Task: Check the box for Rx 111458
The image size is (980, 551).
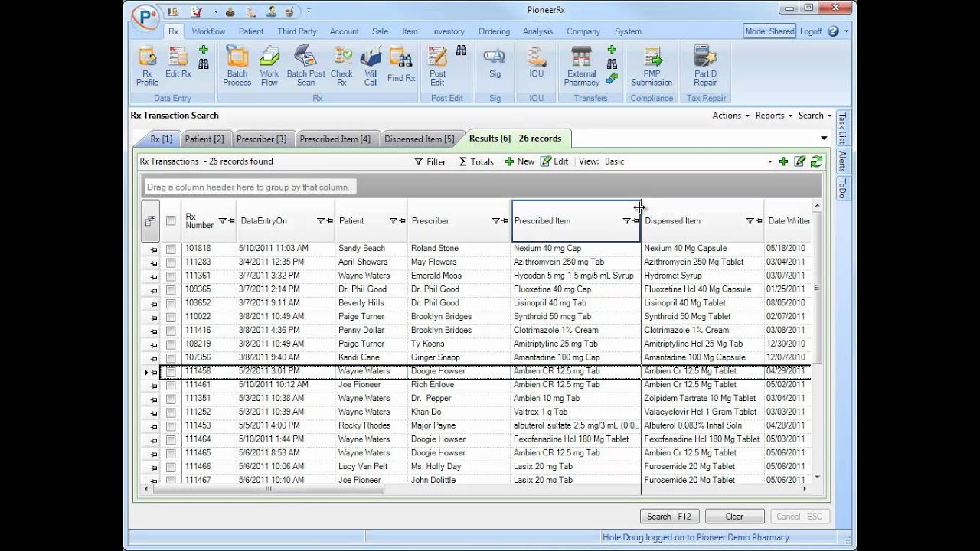Action: tap(171, 372)
